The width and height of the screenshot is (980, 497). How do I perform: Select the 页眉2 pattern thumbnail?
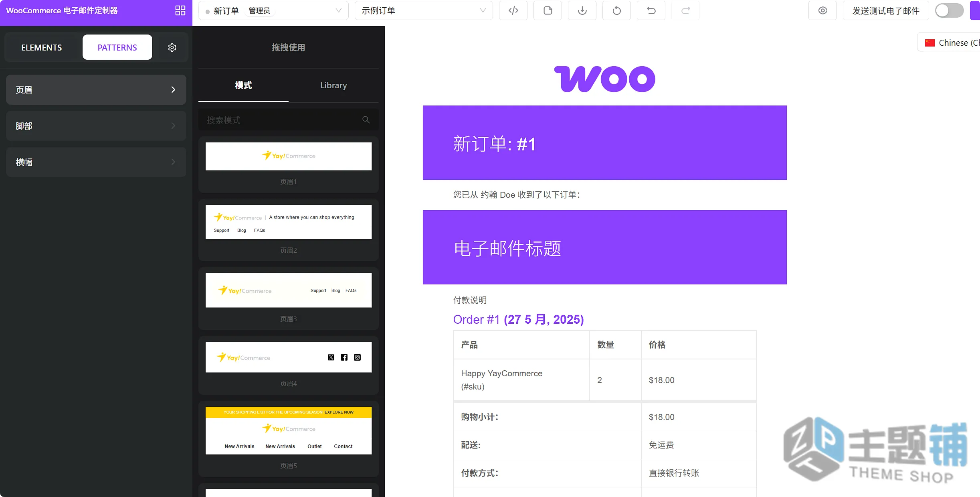coord(289,222)
